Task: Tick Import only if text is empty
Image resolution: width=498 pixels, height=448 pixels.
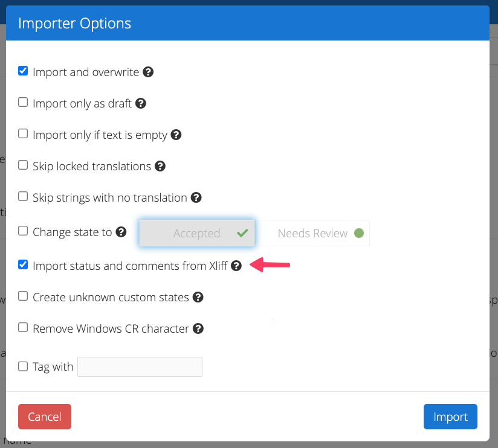Action: pos(23,133)
